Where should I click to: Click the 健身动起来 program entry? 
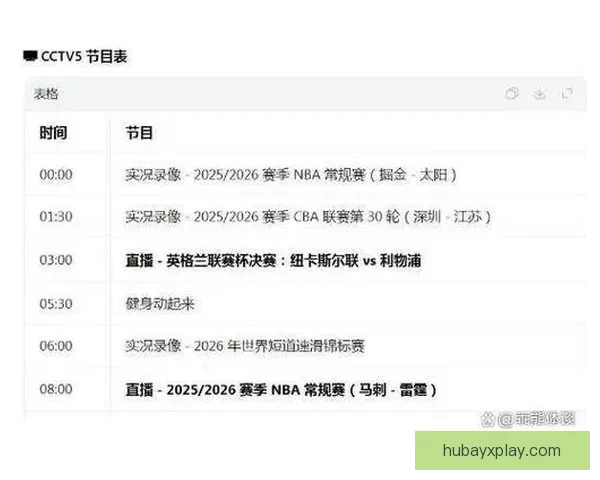[160, 304]
